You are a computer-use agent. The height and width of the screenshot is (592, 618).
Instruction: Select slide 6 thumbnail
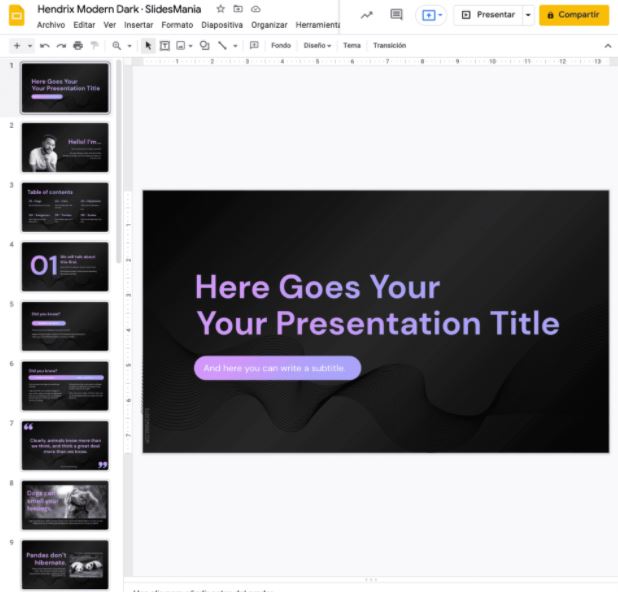[x=65, y=386]
